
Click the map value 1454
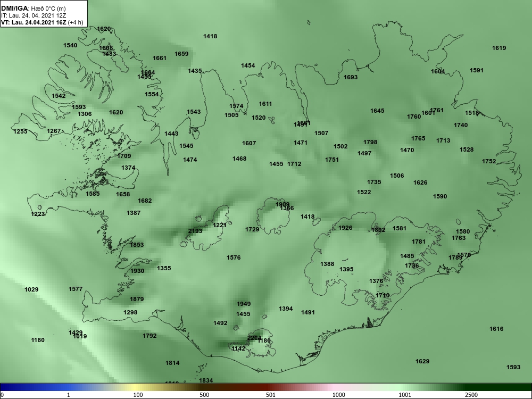tap(248, 66)
